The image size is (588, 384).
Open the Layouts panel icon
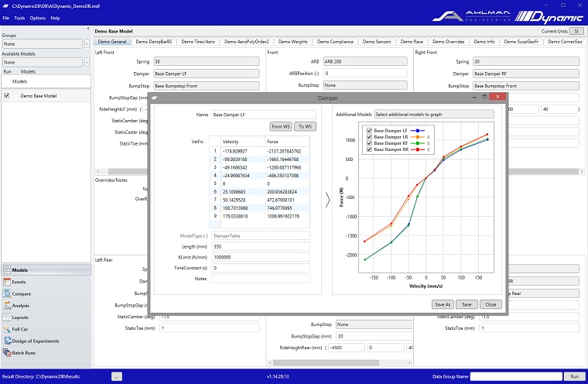(x=6, y=317)
